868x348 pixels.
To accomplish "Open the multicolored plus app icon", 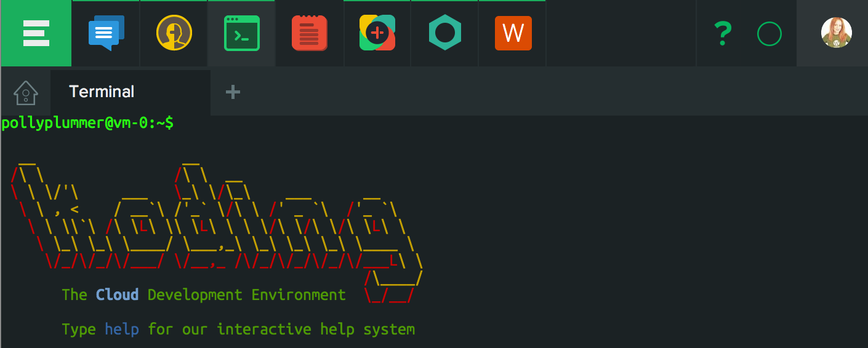I will coord(377,33).
